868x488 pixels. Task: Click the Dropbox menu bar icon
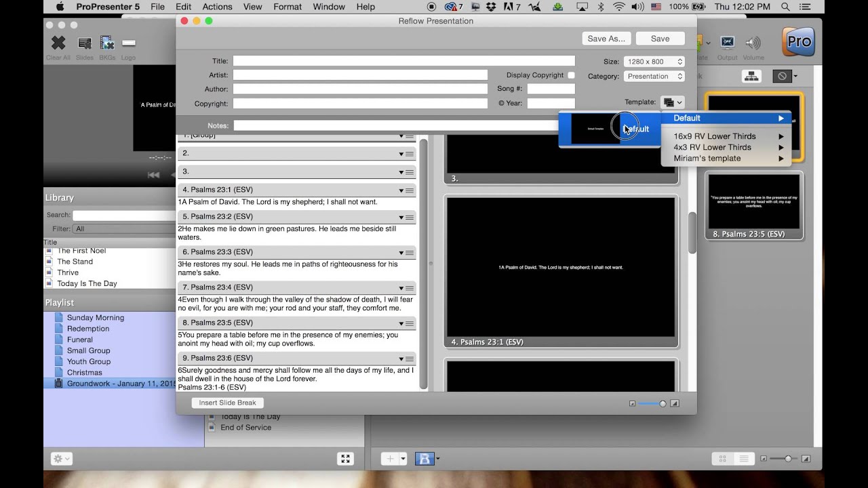coord(492,7)
